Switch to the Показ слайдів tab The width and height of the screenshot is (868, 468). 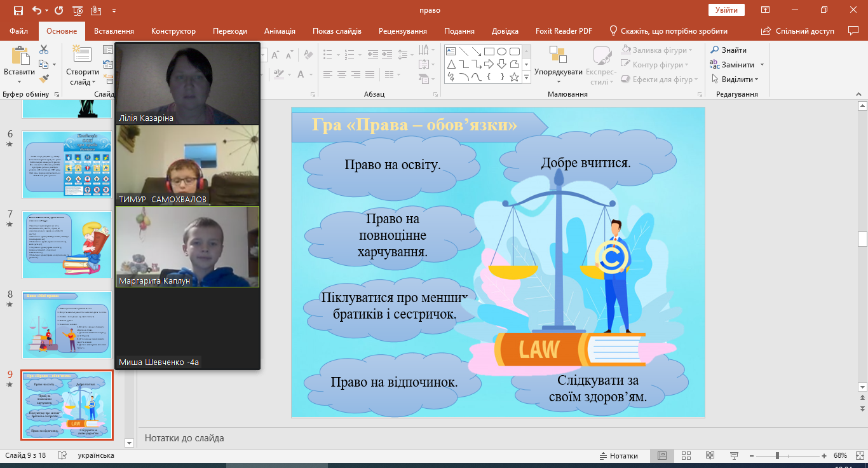pyautogui.click(x=337, y=31)
